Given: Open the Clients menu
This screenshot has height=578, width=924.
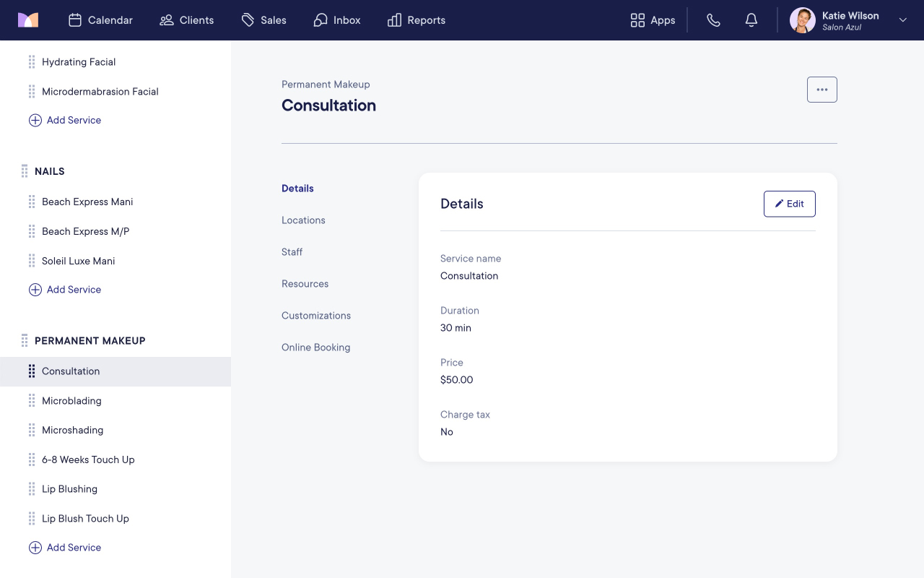Looking at the screenshot, I should pyautogui.click(x=187, y=20).
